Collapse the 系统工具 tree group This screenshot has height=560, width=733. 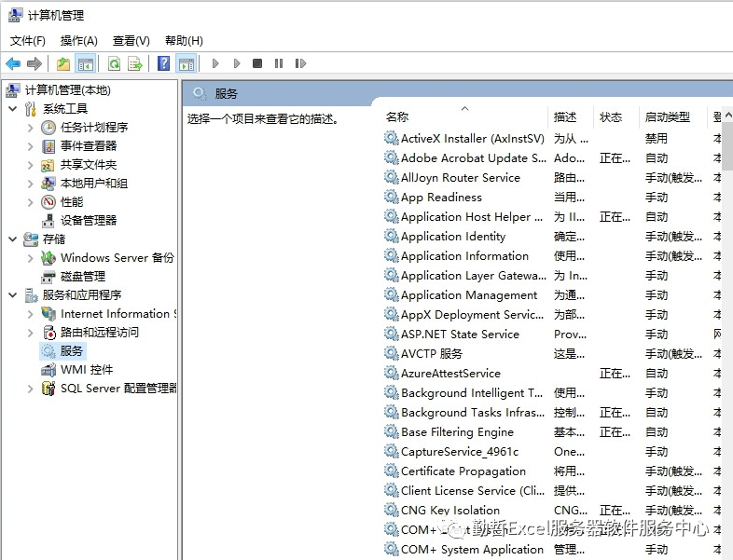[x=13, y=109]
